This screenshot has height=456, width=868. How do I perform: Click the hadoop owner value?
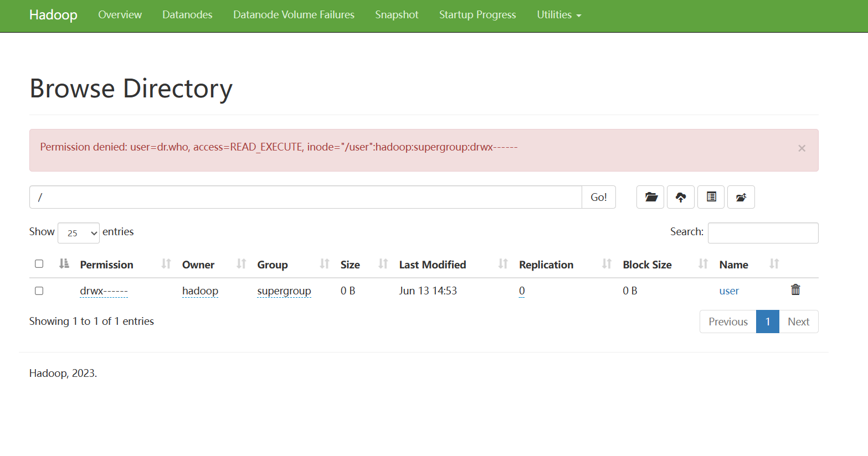point(200,291)
